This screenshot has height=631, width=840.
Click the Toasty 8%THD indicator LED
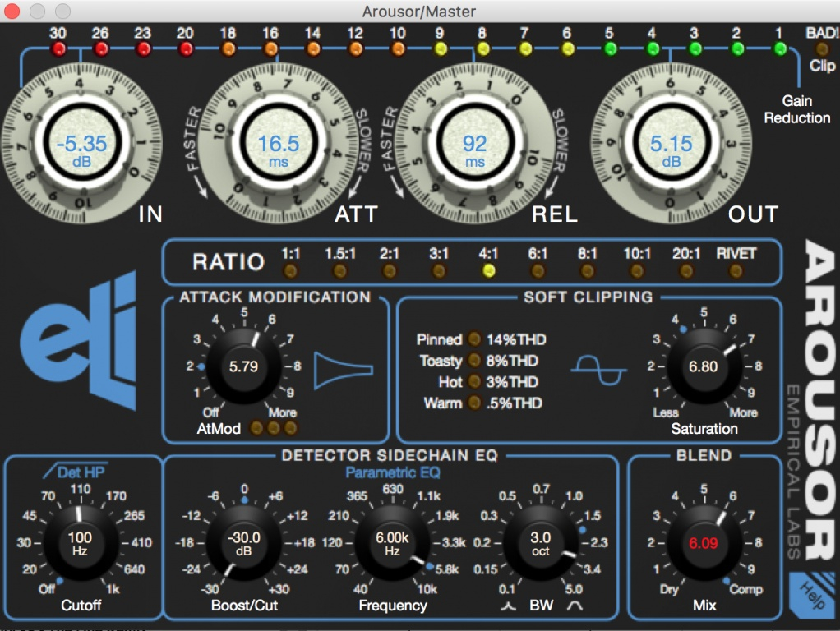pos(474,360)
